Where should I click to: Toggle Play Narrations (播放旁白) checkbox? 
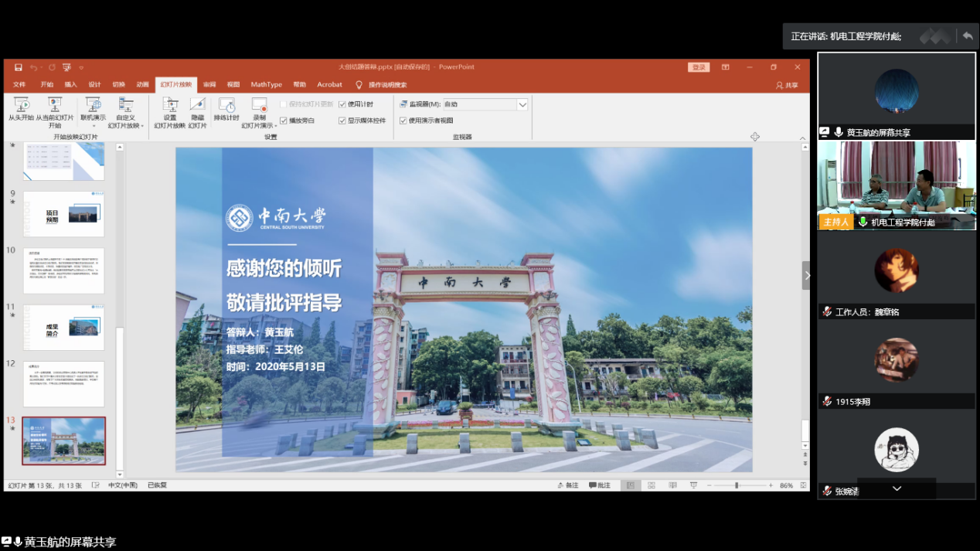[x=284, y=121]
